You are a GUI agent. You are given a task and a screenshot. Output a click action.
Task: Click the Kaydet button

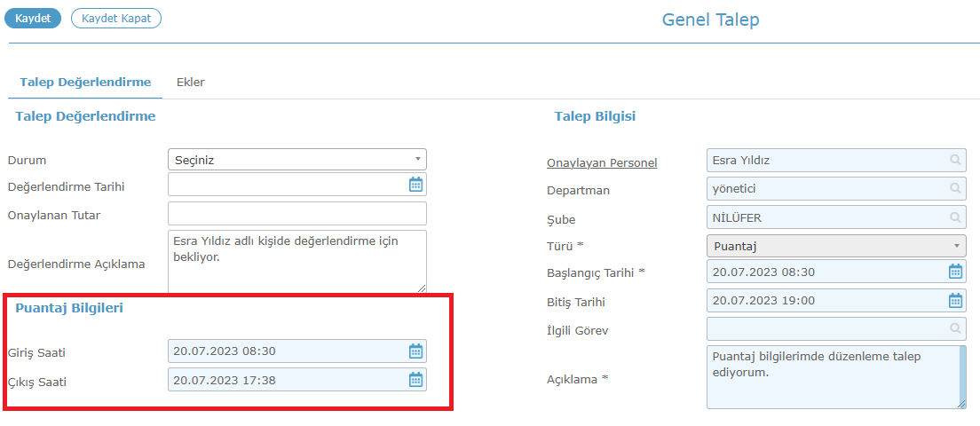(x=33, y=18)
